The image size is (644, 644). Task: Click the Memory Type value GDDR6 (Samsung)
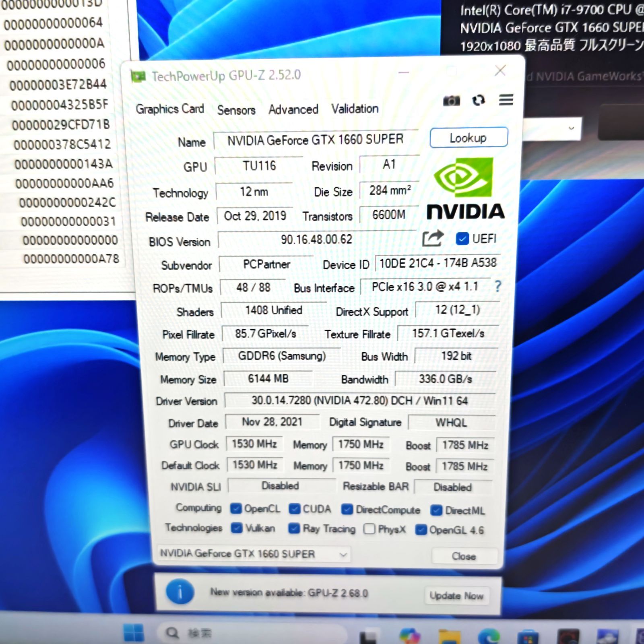tap(282, 356)
